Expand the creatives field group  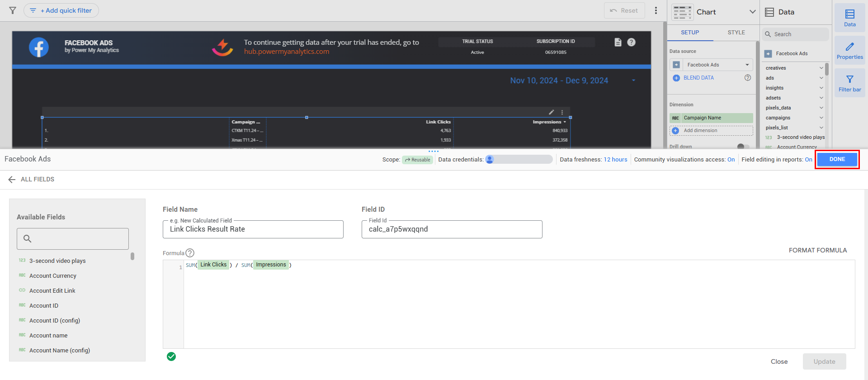tap(821, 68)
